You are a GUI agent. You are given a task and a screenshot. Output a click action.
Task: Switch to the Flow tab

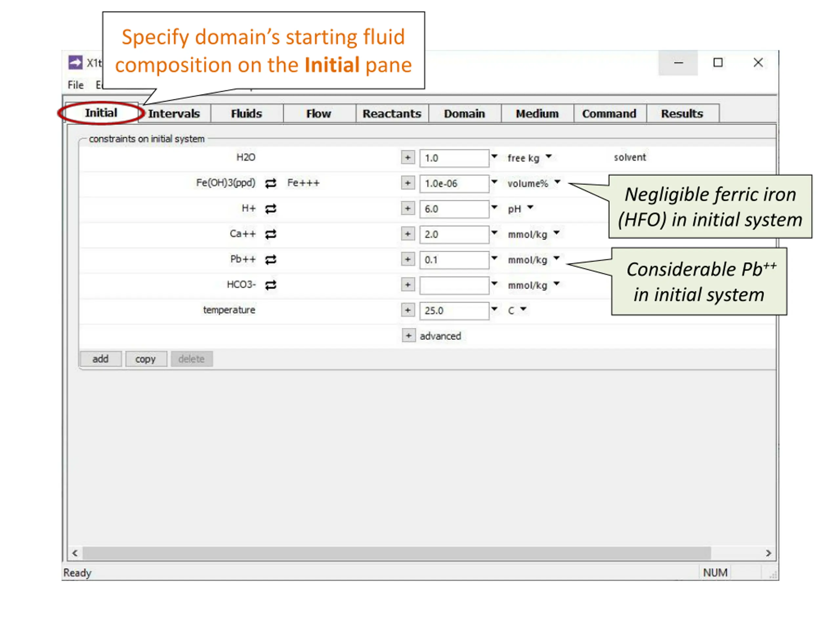tap(319, 114)
